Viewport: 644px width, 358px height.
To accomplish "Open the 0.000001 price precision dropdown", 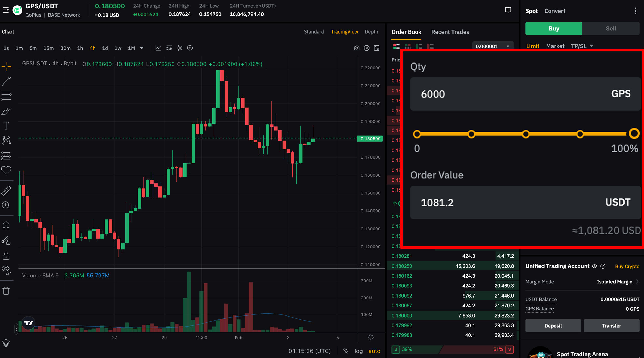I will 492,46.
